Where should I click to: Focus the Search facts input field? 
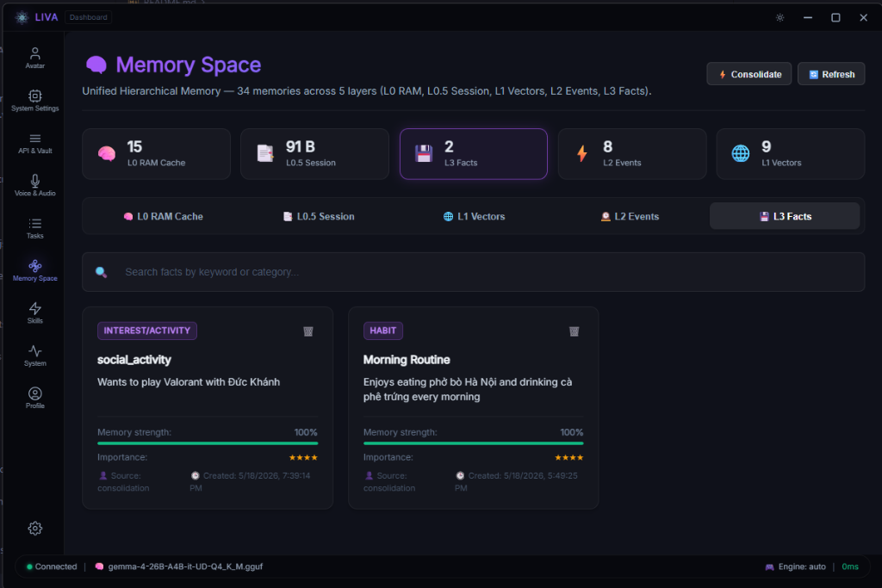(x=474, y=272)
